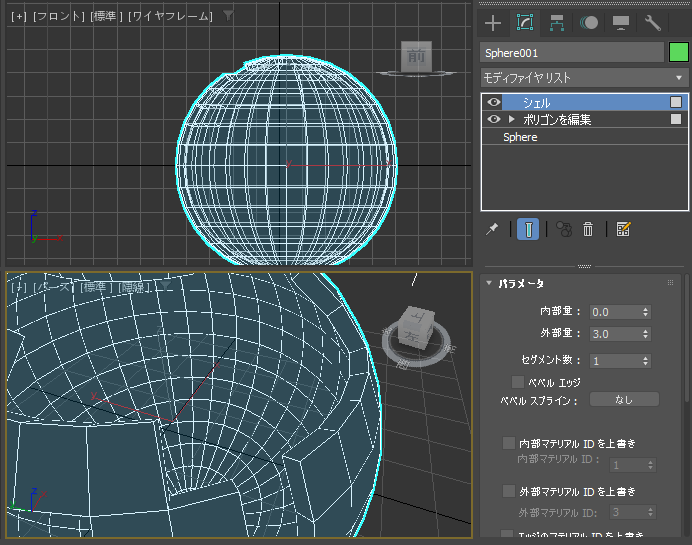
Task: Switch to the Modify panel tab
Action: coord(525,23)
